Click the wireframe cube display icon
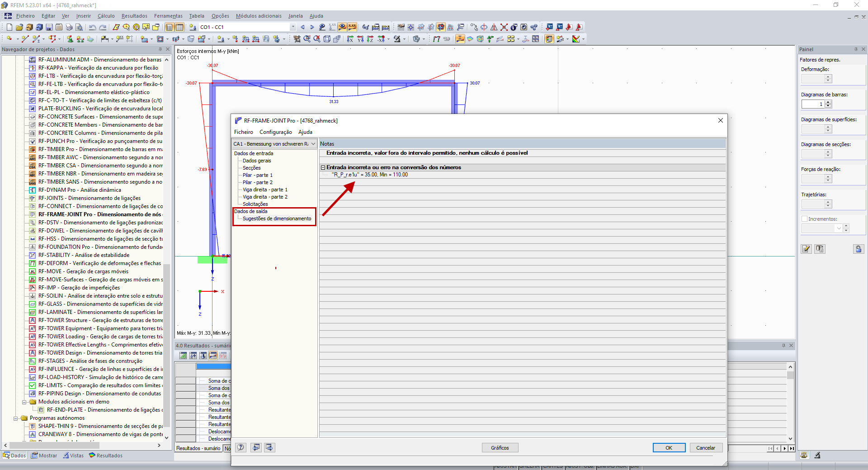This screenshot has height=470, width=868. [x=327, y=39]
